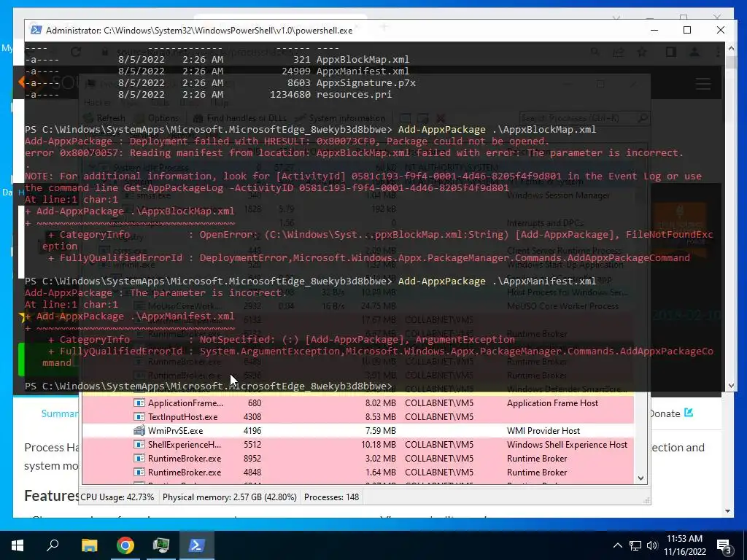Click 'resources.pri' in PowerShell listing
747x560 pixels.
click(354, 94)
